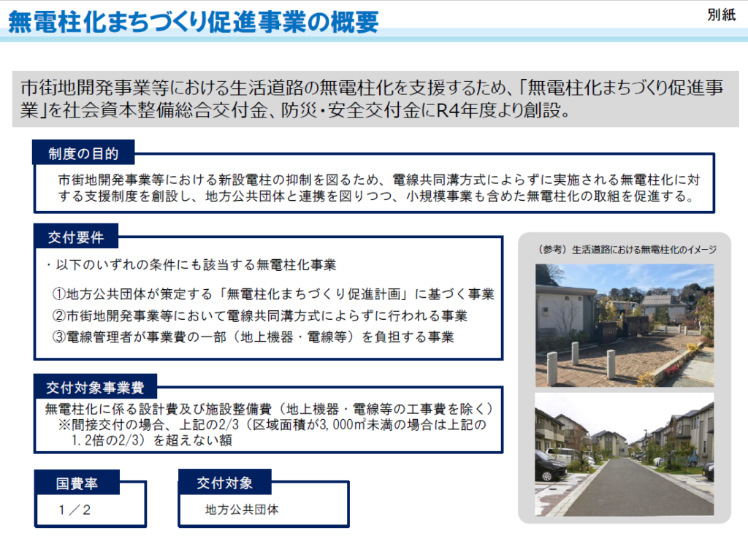Click the line beginning する支援制度を創設し
The height and width of the screenshot is (560, 748).
click(376, 196)
